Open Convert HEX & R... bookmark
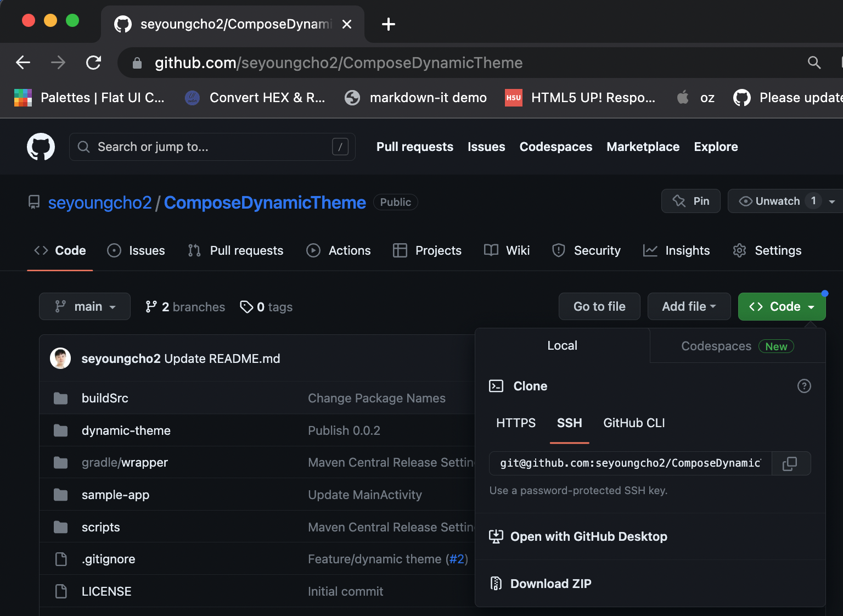 [255, 98]
